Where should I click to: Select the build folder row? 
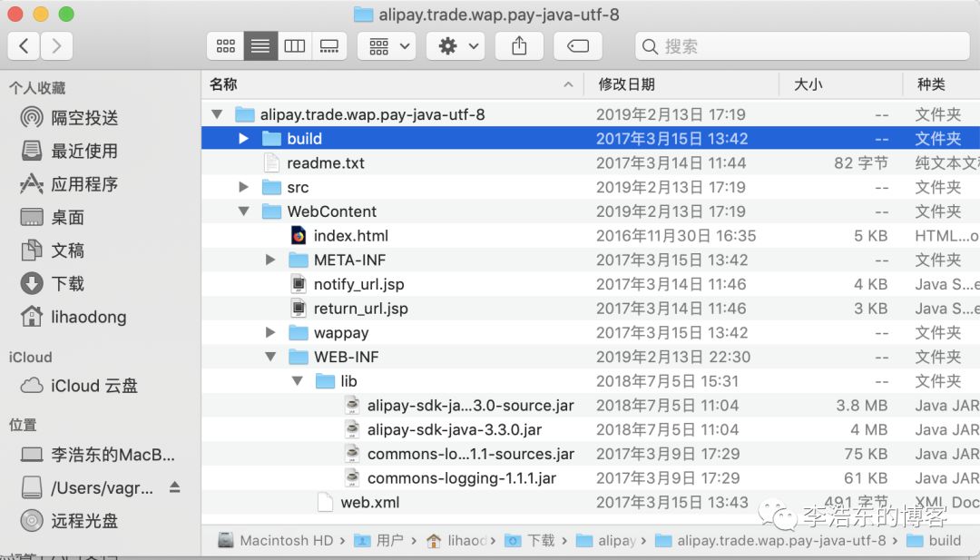pos(591,138)
